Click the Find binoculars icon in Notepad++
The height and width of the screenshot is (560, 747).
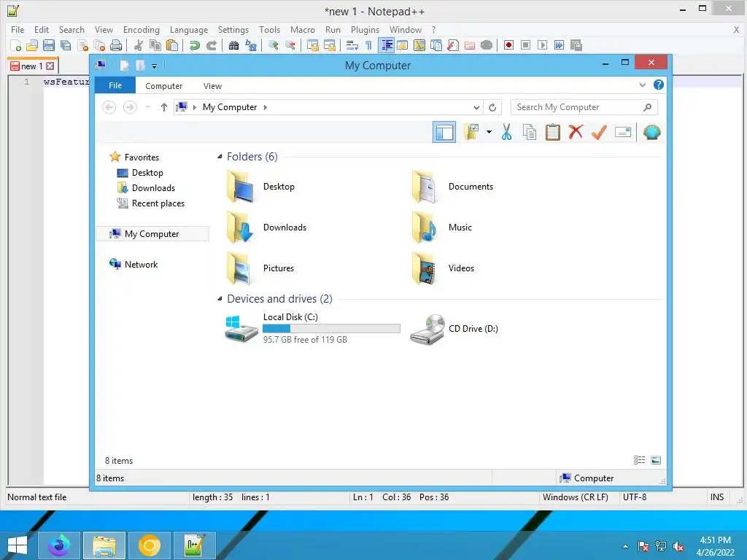233,45
